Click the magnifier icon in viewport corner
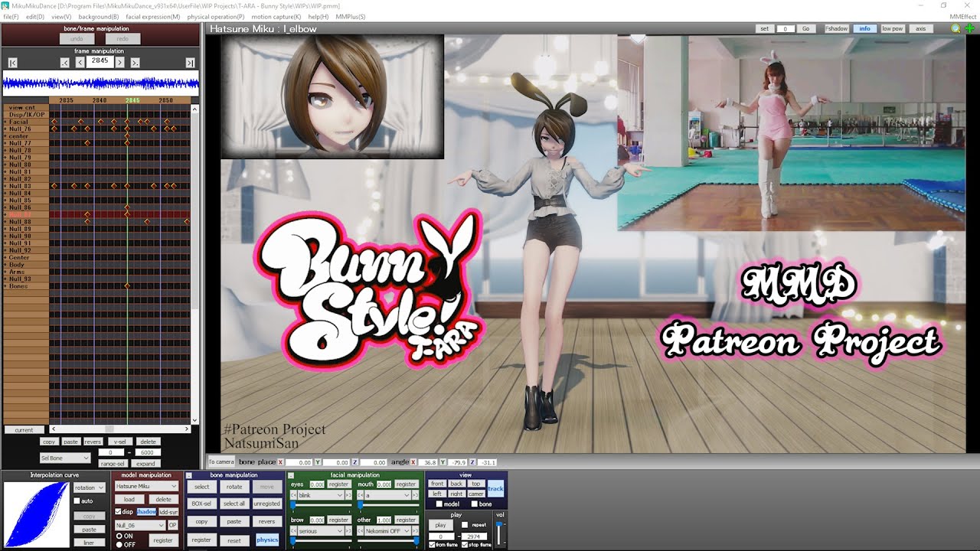The image size is (980, 551). coord(955,28)
